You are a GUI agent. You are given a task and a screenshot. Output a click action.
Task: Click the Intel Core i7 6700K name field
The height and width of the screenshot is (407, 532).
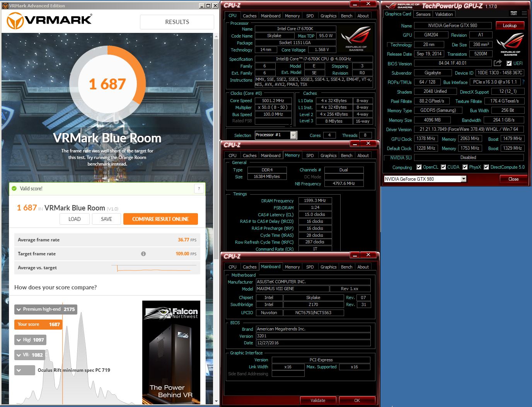point(295,29)
